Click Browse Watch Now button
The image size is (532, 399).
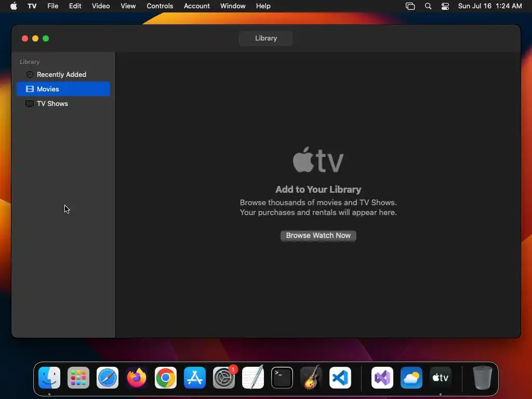pyautogui.click(x=318, y=235)
